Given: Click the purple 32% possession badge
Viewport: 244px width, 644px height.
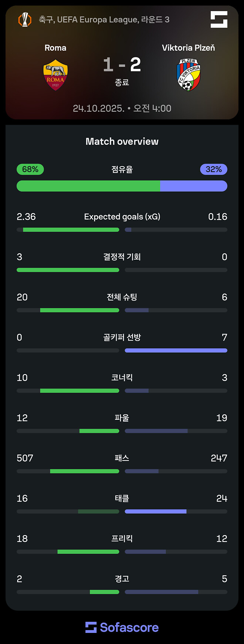Looking at the screenshot, I should (x=214, y=169).
